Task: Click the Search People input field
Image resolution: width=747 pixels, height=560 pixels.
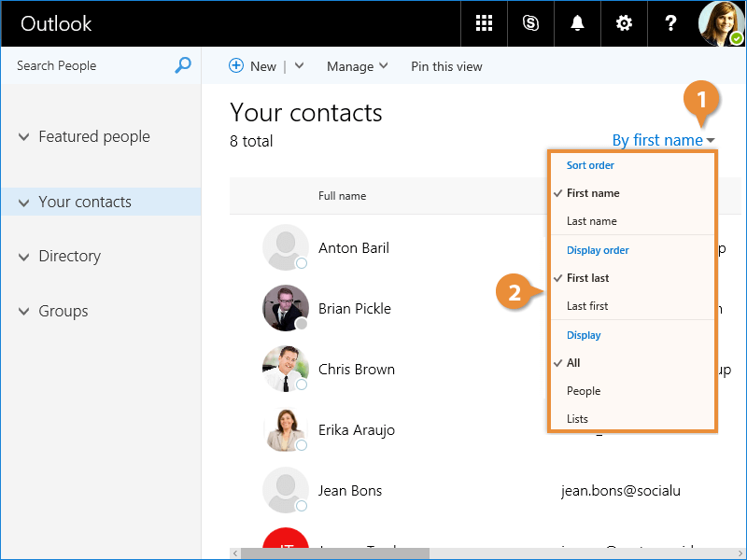Action: coord(89,65)
